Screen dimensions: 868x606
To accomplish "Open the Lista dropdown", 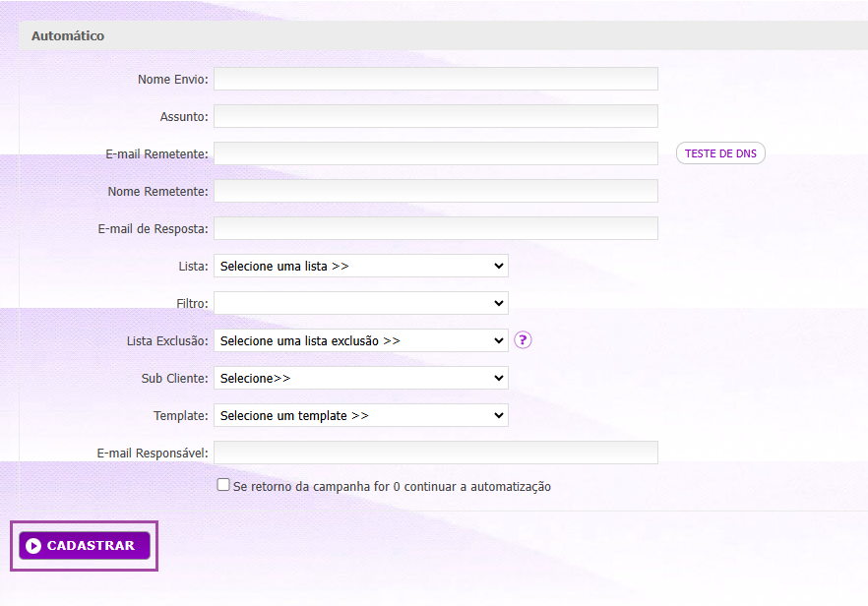I will [x=361, y=266].
